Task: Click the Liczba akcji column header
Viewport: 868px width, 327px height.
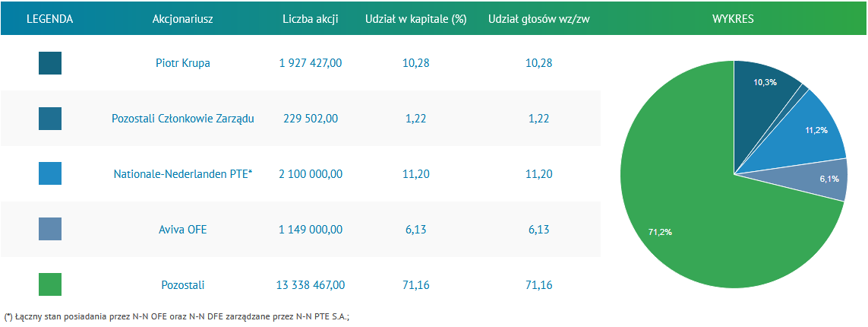Action: click(x=311, y=19)
